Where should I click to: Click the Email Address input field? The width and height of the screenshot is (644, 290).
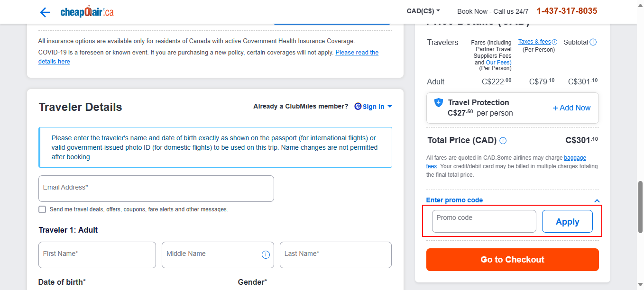point(156,188)
